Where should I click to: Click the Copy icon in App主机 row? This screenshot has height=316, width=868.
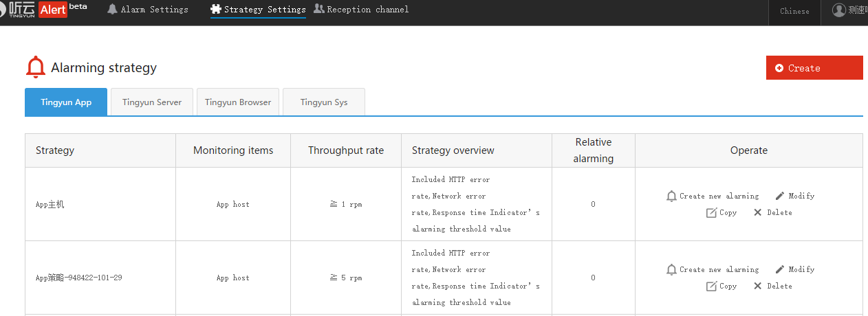pyautogui.click(x=711, y=213)
